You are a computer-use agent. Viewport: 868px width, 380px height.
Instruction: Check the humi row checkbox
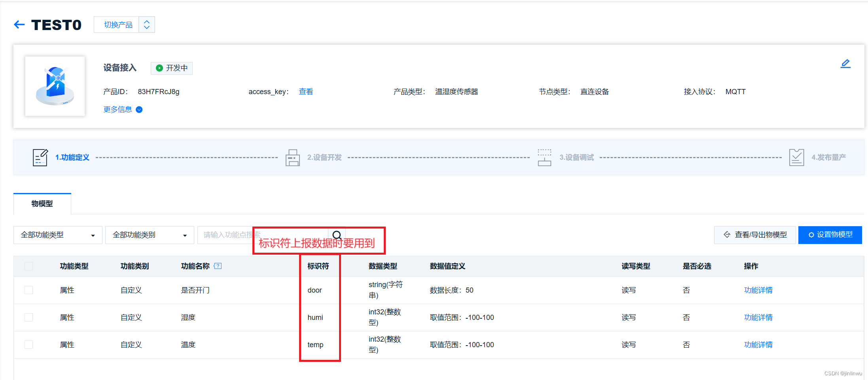[28, 317]
